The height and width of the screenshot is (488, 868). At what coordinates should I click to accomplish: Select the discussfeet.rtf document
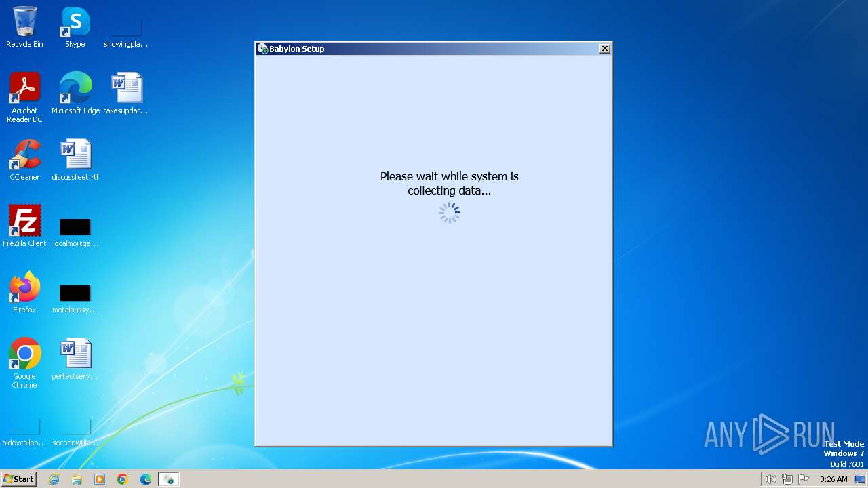(x=75, y=159)
